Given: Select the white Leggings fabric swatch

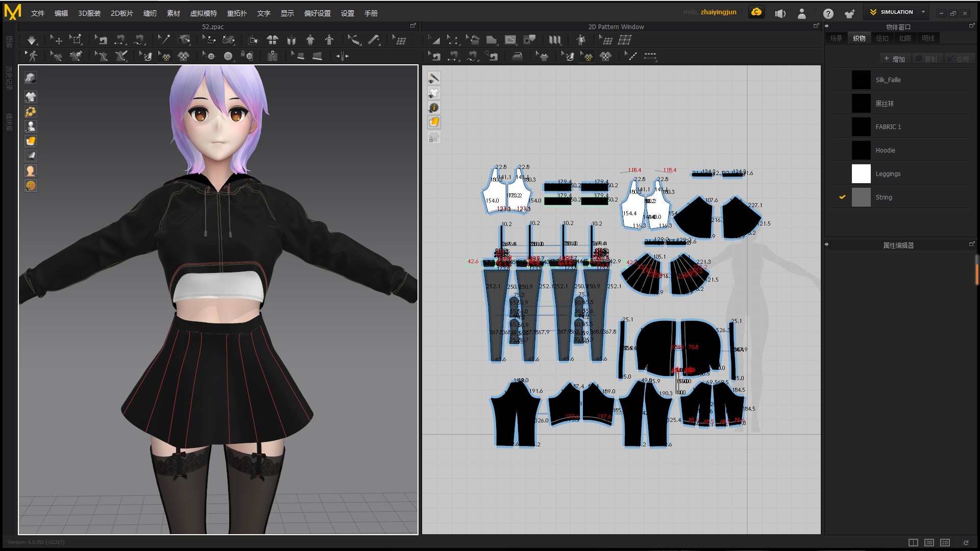Looking at the screenshot, I should point(861,173).
